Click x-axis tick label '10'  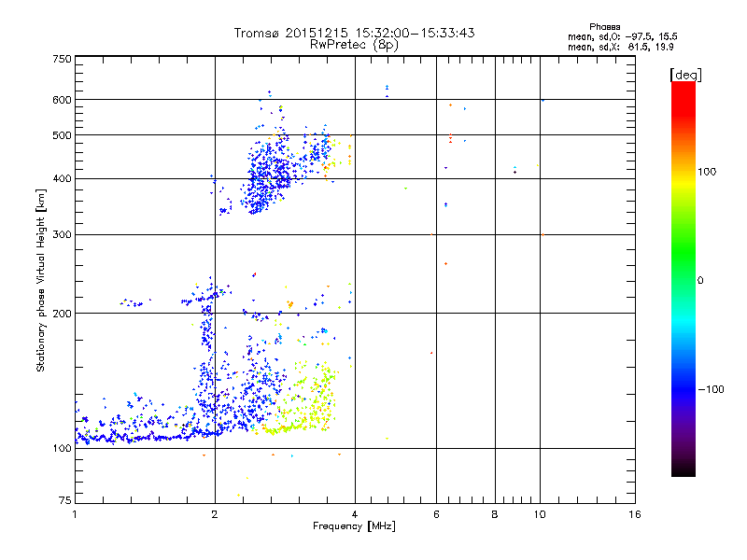[x=540, y=514]
